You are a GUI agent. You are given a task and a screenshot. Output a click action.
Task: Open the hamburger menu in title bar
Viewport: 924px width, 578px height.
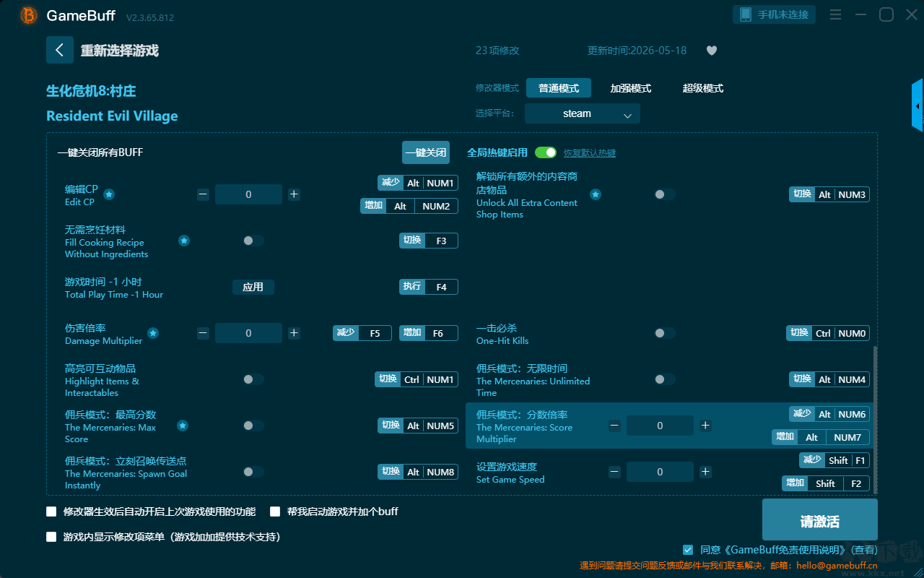(835, 14)
